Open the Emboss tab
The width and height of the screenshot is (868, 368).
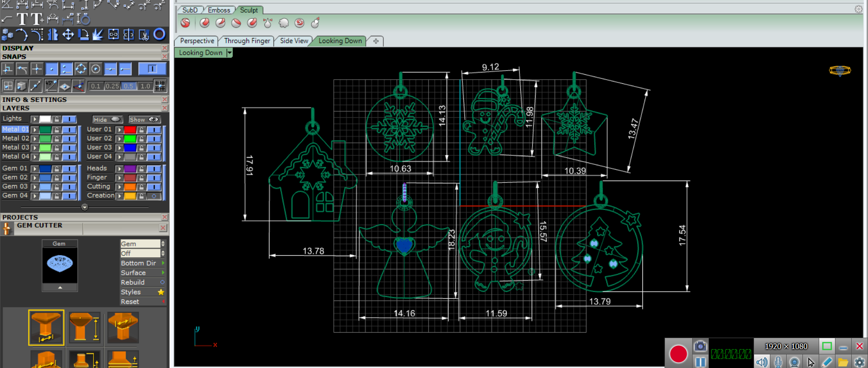click(219, 10)
